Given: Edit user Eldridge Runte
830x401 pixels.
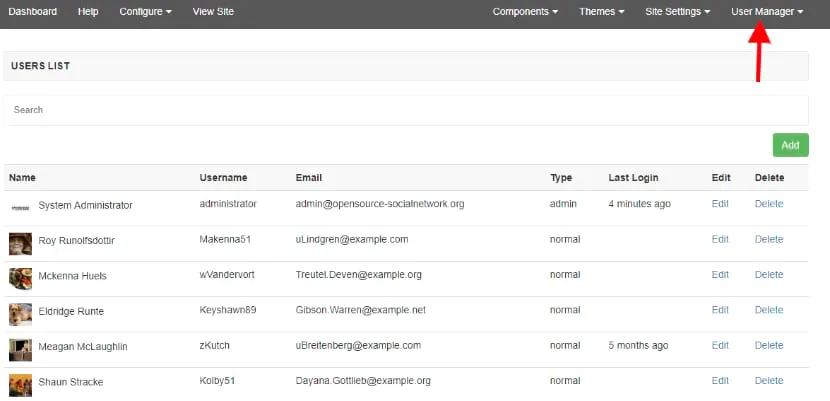Looking at the screenshot, I should [720, 310].
